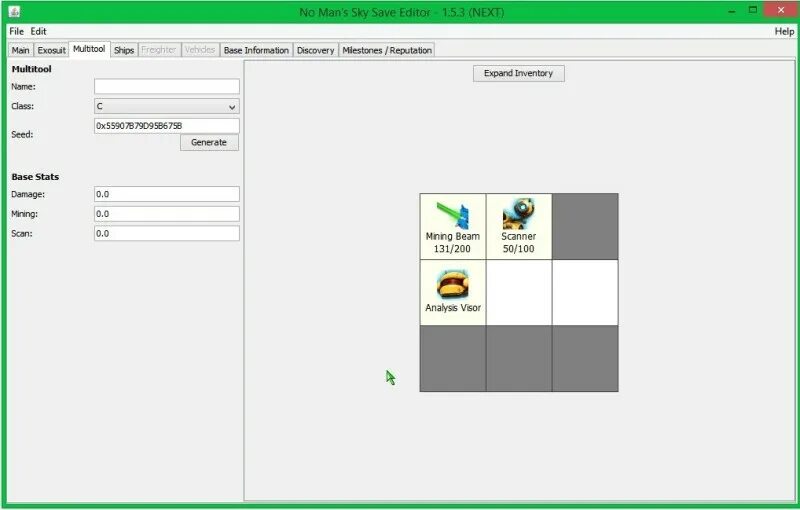The height and width of the screenshot is (510, 800).
Task: Click into the Seed value field
Action: [x=166, y=125]
